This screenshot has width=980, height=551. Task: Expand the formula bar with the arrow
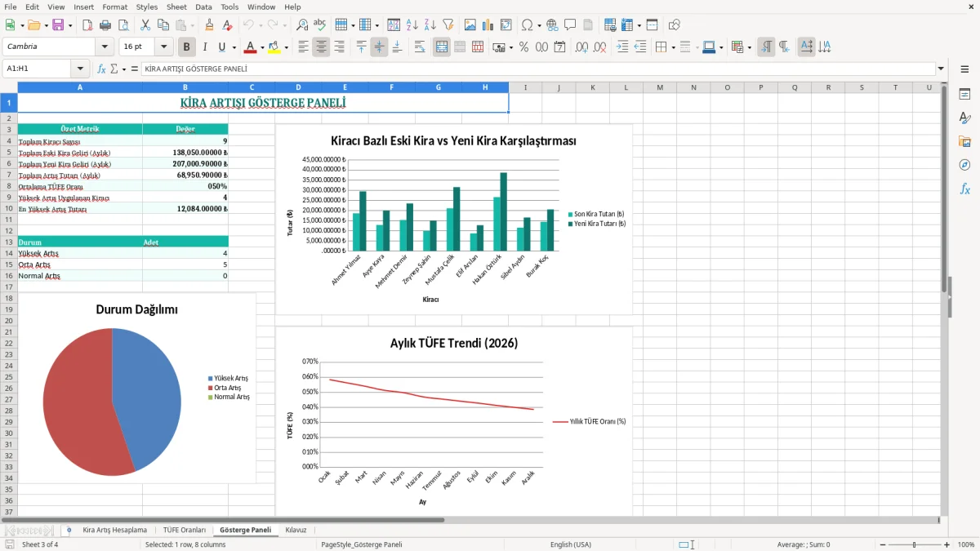[941, 69]
